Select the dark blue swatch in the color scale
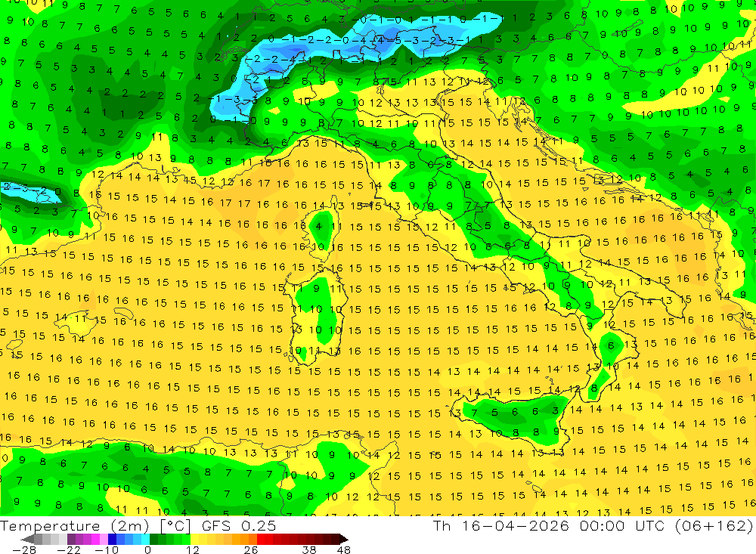Viewport: 756px width, 554px height. click(112, 539)
